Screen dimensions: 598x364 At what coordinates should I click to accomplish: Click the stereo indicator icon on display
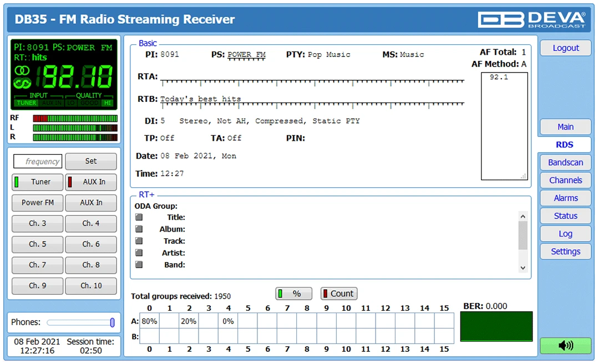[x=22, y=71]
